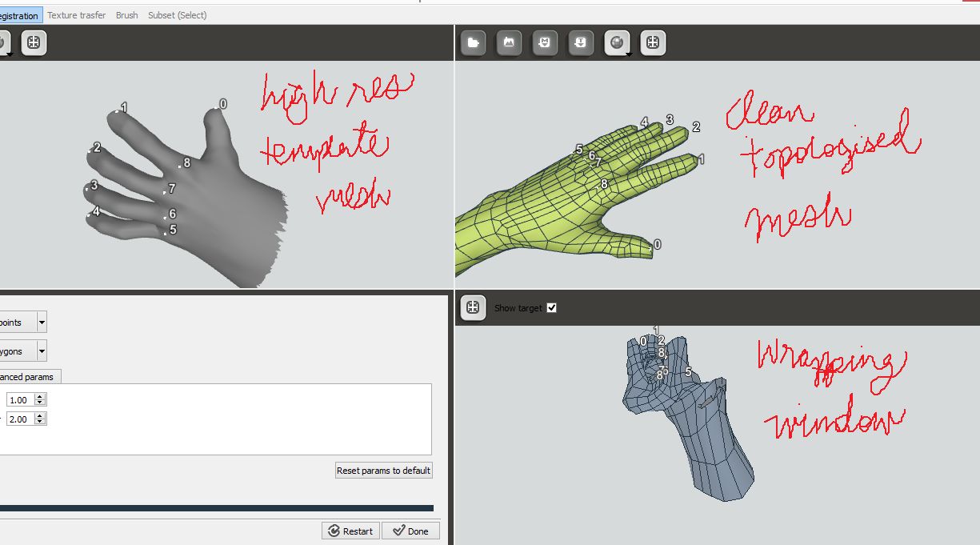This screenshot has width=980, height=545.
Task: Expand the polygons dropdown arrow
Action: tap(42, 351)
